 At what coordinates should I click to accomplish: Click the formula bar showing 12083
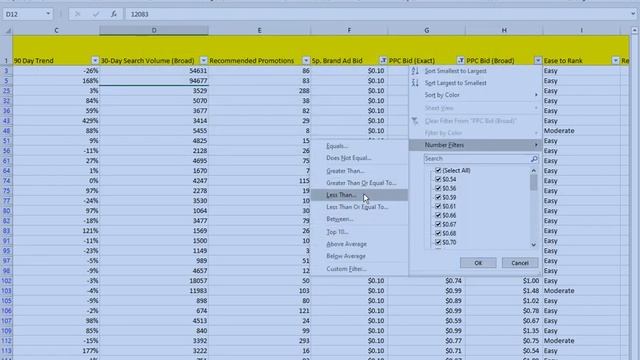378,14
